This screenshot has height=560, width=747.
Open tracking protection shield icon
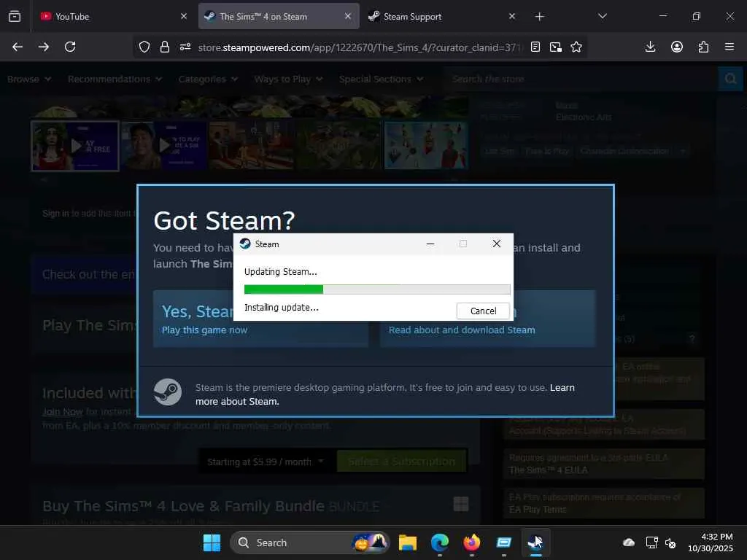pos(144,47)
